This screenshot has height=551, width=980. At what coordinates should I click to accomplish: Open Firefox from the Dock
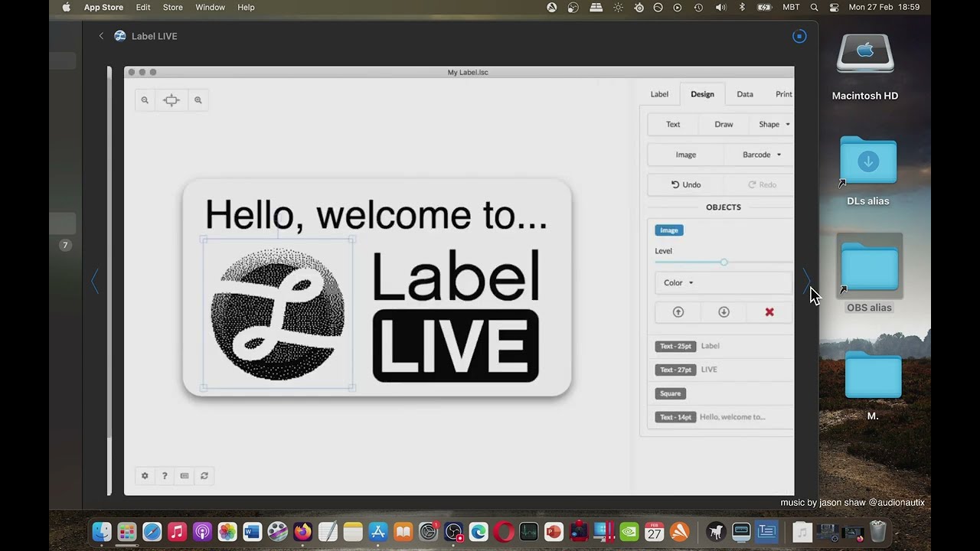303,531
